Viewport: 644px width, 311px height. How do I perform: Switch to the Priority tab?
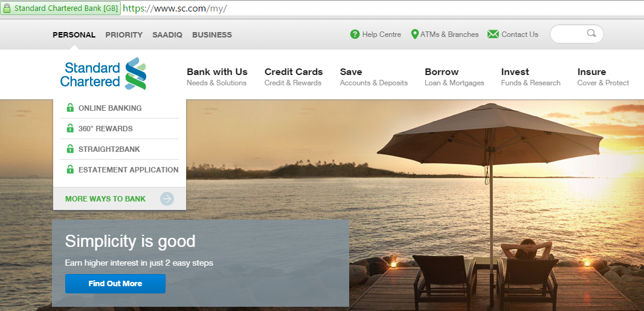(124, 35)
